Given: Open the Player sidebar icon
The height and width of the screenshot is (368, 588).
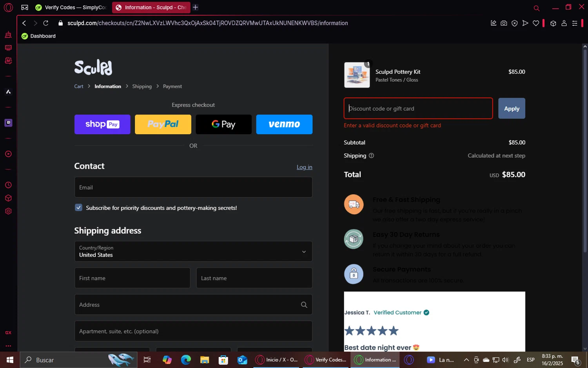Looking at the screenshot, I should [8, 154].
